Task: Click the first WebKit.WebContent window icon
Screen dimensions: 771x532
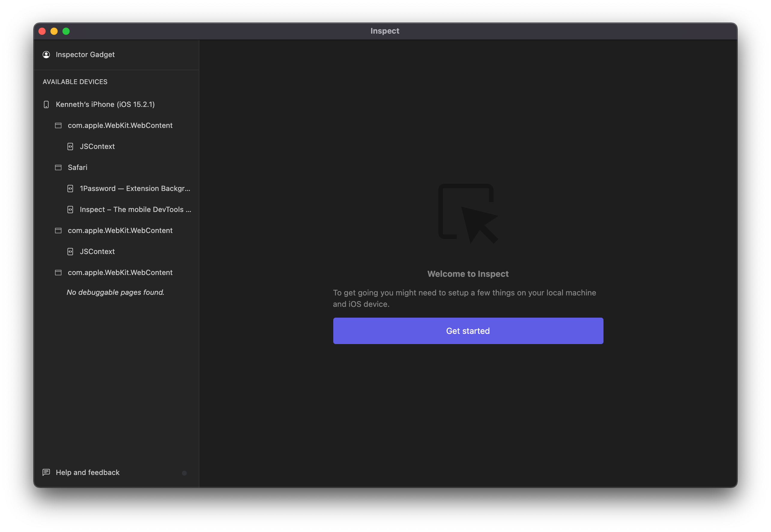Action: [x=58, y=126]
